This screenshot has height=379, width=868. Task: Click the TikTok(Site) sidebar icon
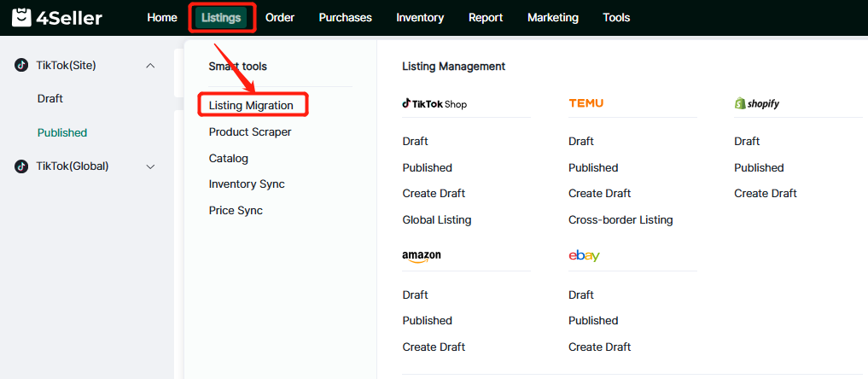pyautogui.click(x=21, y=66)
